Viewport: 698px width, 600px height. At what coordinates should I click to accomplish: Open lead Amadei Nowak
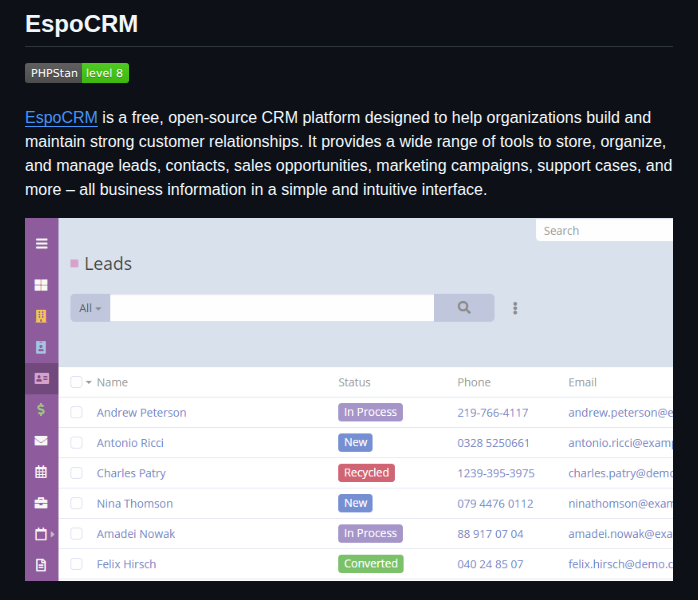(x=136, y=534)
